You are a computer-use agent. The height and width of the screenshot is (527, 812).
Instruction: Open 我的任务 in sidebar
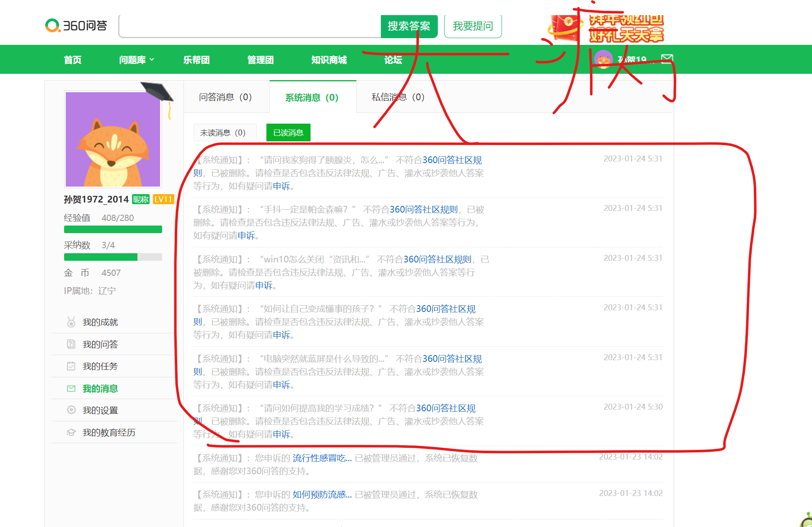pos(100,366)
